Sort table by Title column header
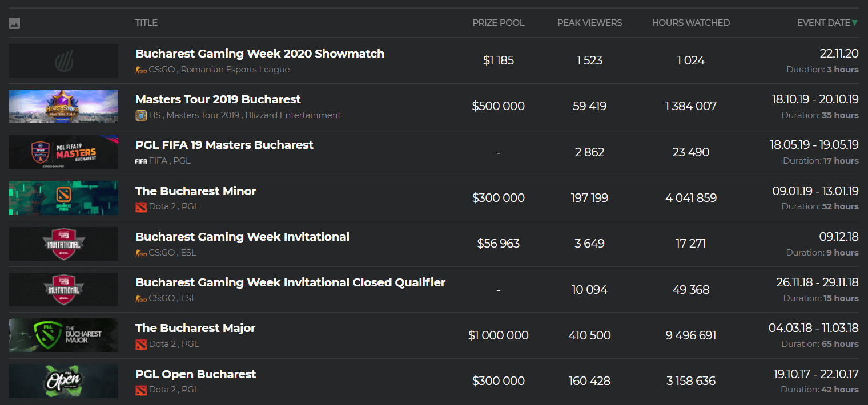This screenshot has height=405, width=868. coord(146,23)
